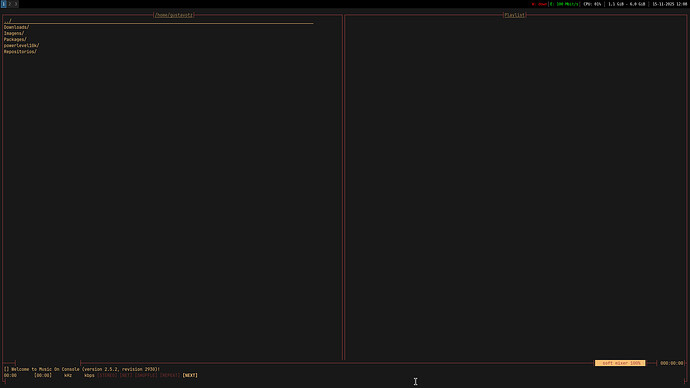Open the powerlevel10k/ folder
This screenshot has width=690, height=388.
pyautogui.click(x=22, y=46)
